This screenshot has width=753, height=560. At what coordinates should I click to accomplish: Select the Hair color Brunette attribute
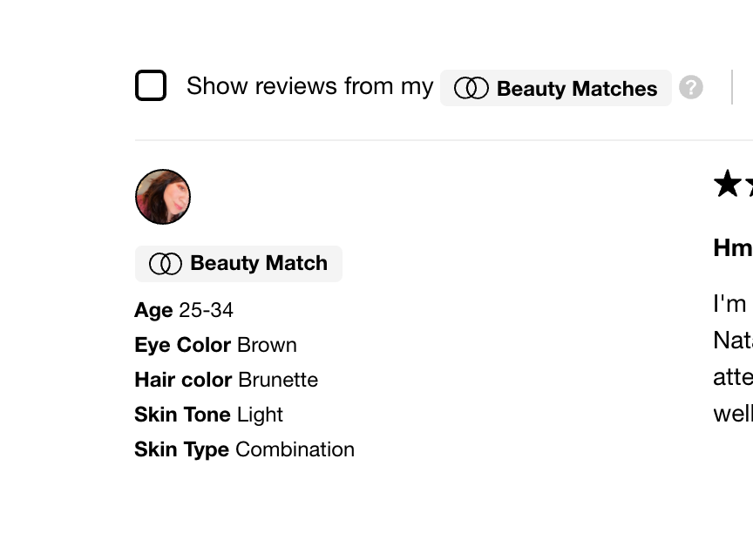click(226, 380)
